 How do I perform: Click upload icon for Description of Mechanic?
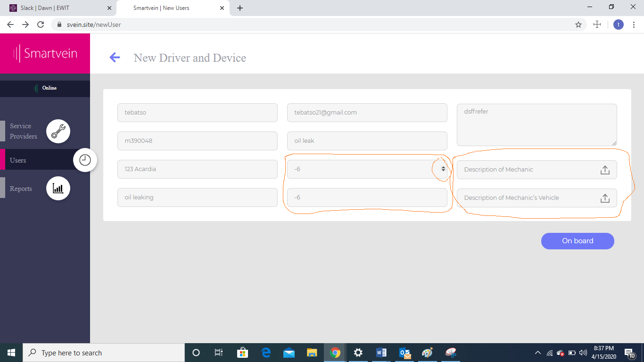(x=605, y=170)
